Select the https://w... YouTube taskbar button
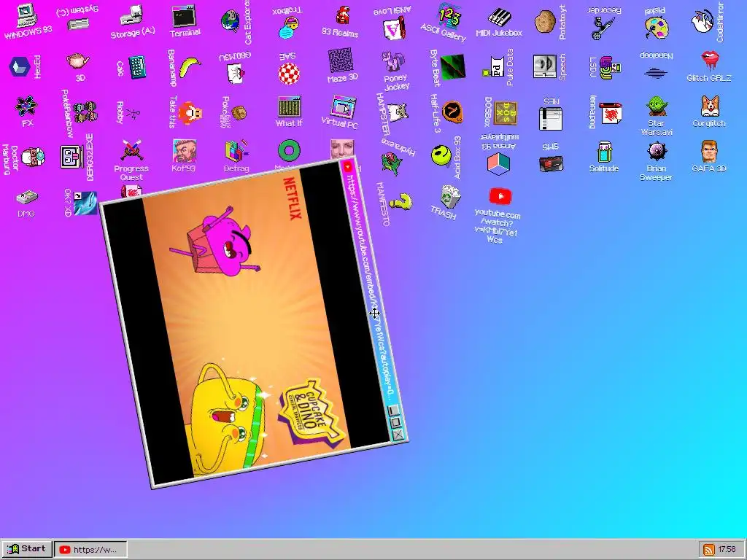This screenshot has height=560, width=747. coord(90,550)
